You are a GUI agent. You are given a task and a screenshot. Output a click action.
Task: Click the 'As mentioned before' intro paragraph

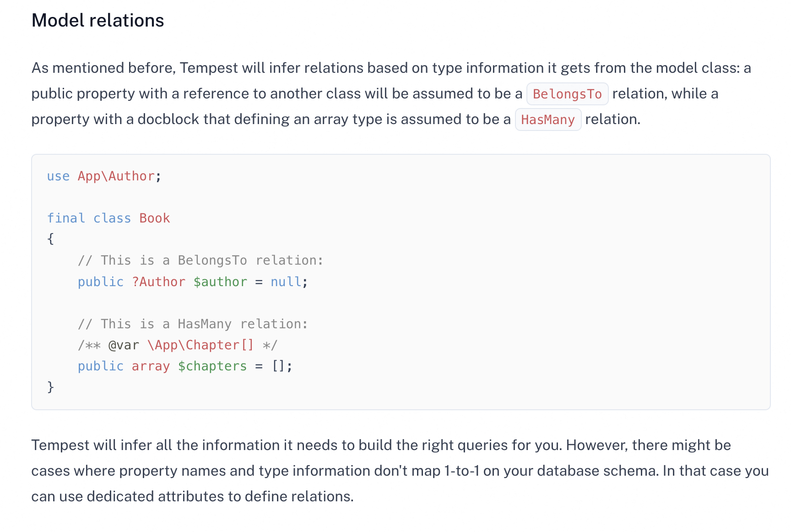391,94
